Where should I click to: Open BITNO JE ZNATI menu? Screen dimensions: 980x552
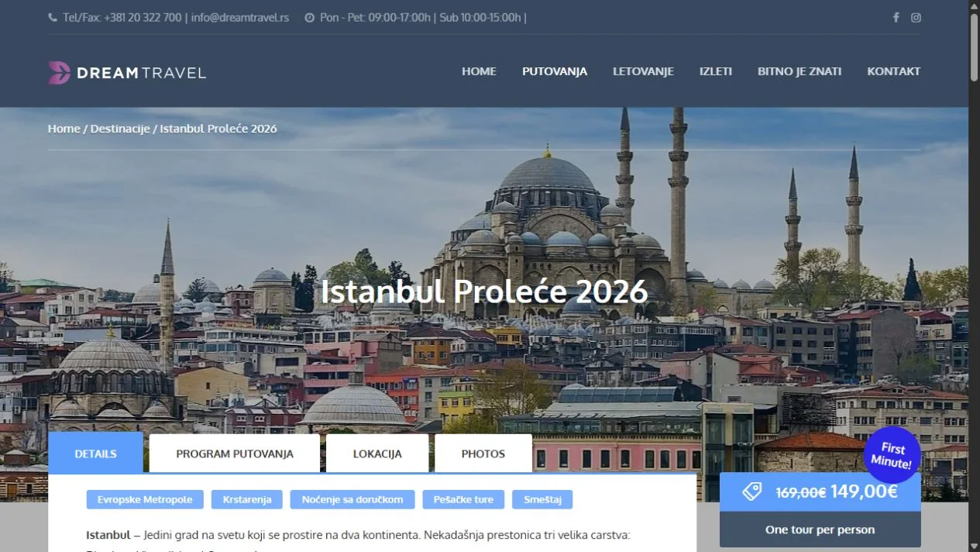[799, 71]
